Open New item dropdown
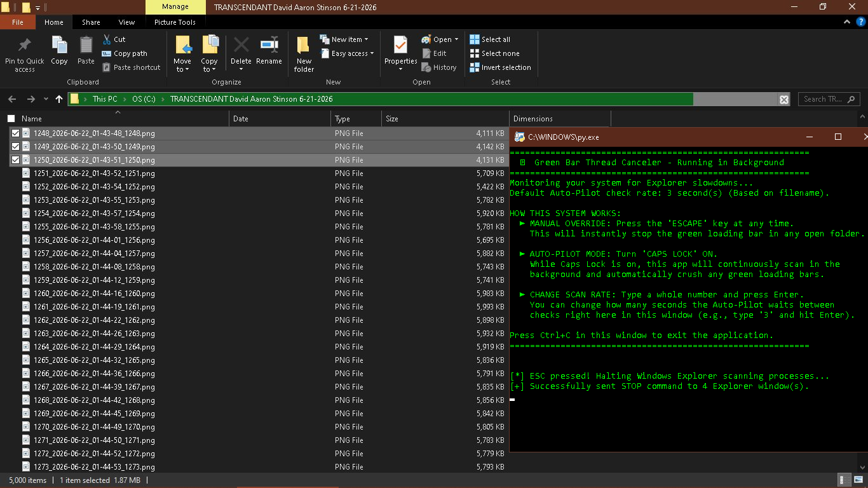Viewport: 868px width, 488px height. [x=344, y=39]
